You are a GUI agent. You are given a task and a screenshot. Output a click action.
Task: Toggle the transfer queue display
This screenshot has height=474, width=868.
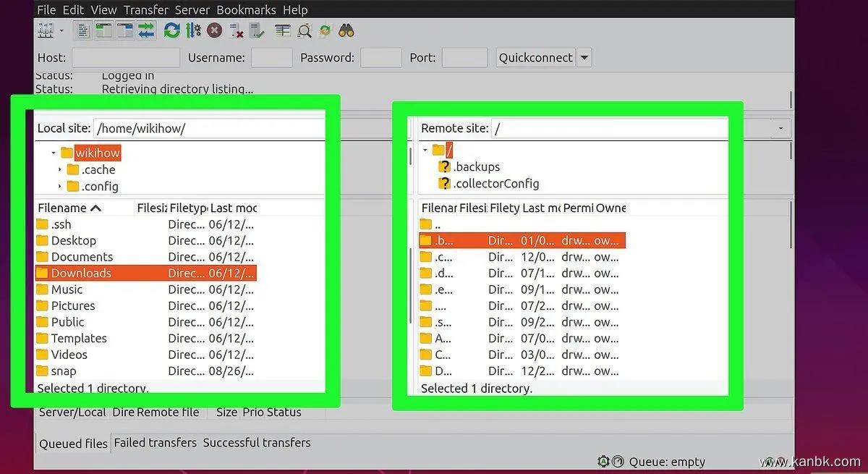(147, 30)
